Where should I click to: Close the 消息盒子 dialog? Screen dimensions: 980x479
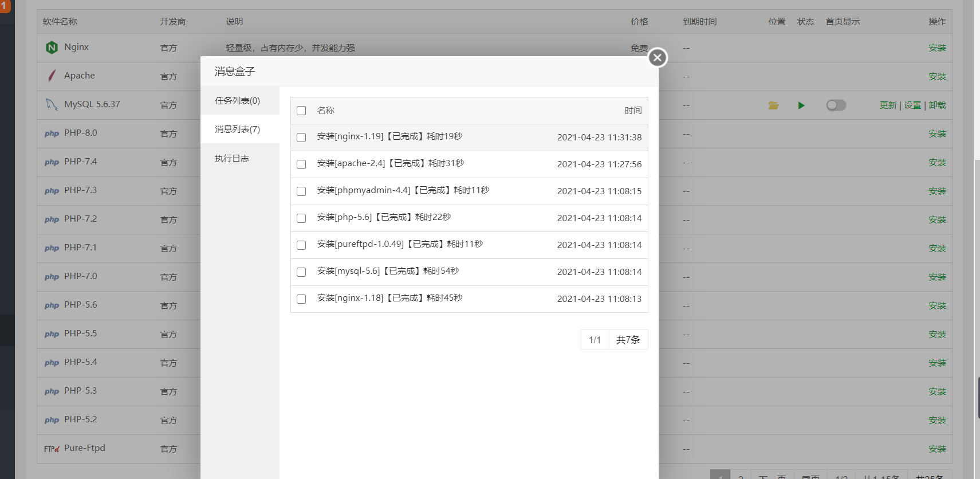[x=658, y=57]
